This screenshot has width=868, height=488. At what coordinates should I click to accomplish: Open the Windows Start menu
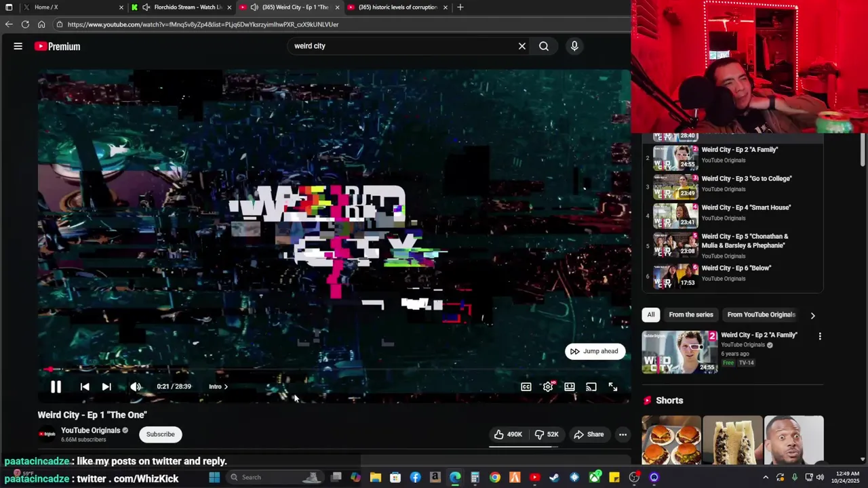(x=214, y=477)
